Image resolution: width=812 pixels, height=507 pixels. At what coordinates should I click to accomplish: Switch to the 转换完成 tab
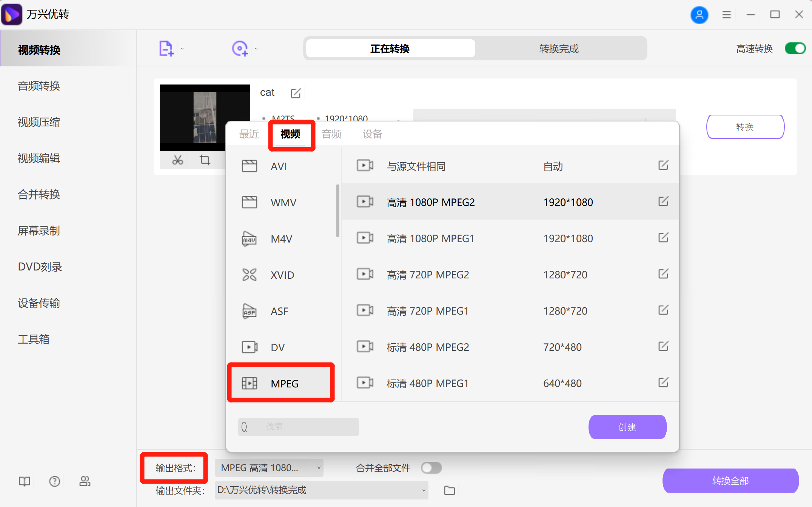coord(558,48)
